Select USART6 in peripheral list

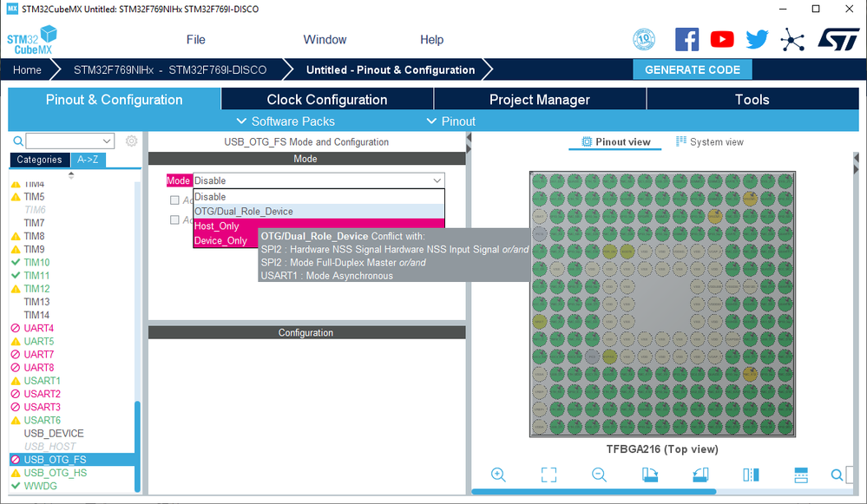(42, 421)
